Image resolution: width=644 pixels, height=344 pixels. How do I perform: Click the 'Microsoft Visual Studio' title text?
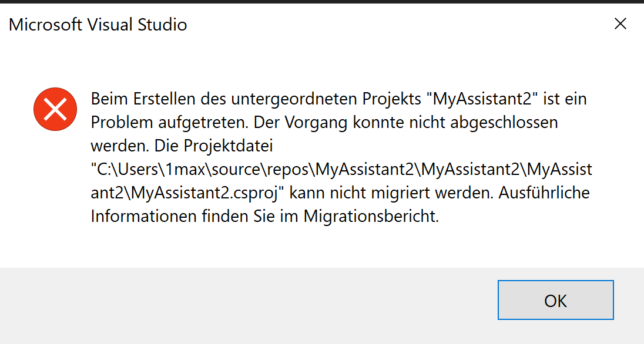98,25
